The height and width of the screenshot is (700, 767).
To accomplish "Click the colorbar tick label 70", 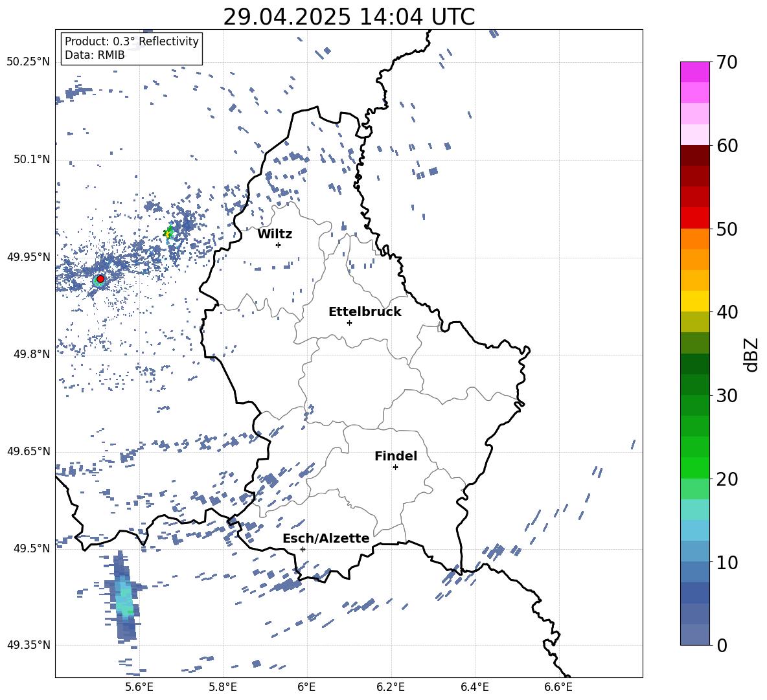I will click(727, 62).
